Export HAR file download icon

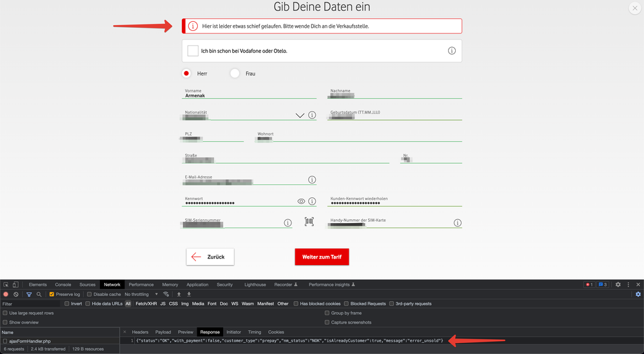click(189, 294)
